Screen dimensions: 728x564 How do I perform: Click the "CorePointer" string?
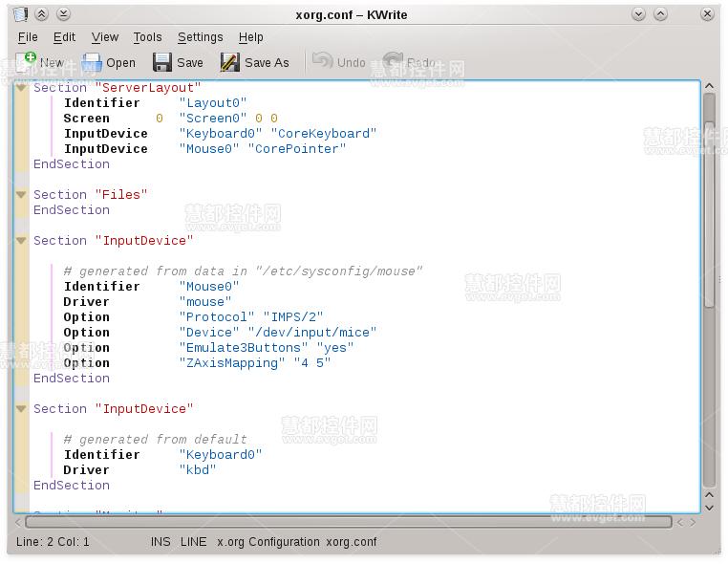297,149
